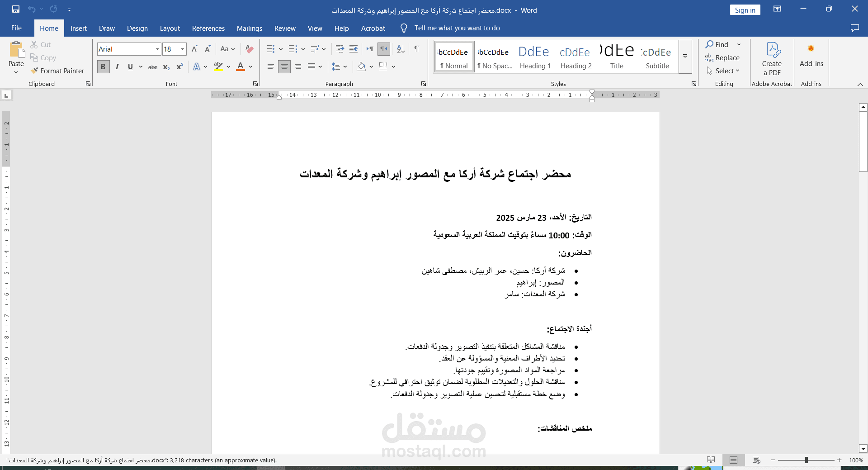This screenshot has height=470, width=868.
Task: Expand the font color dropdown arrow
Action: point(250,66)
